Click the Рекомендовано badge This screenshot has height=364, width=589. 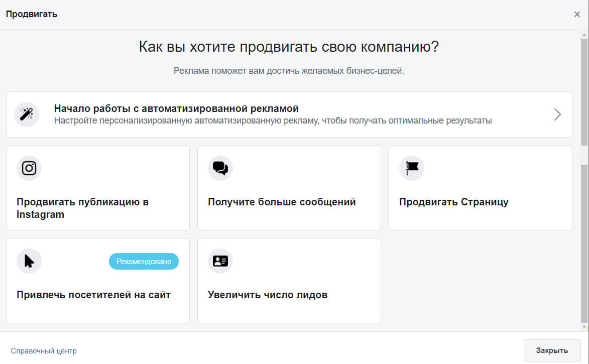pos(144,261)
